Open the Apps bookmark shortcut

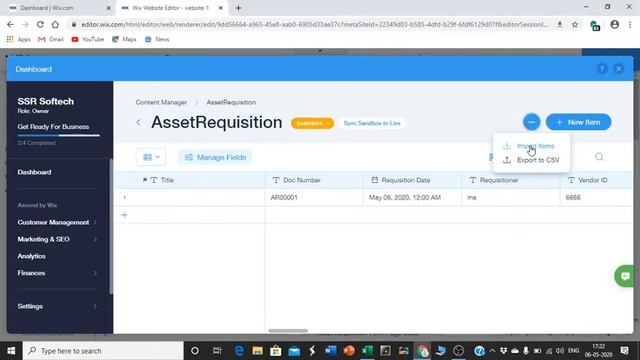(x=18, y=39)
